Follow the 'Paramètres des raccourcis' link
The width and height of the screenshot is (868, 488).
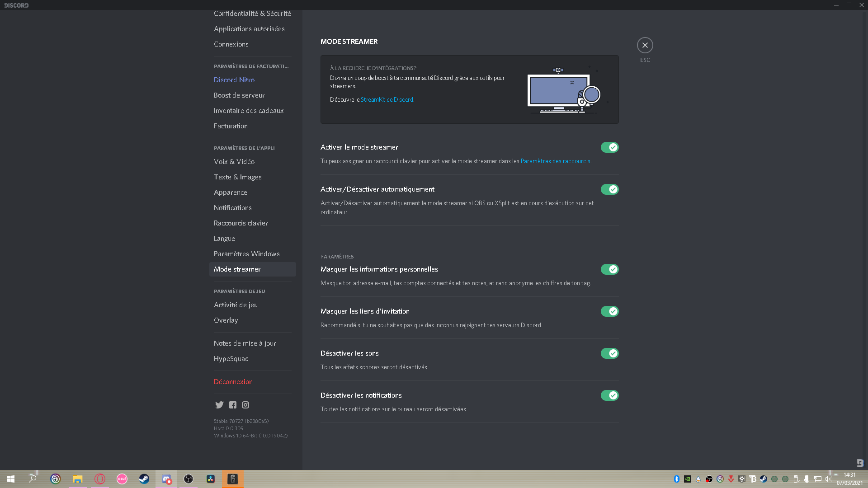pyautogui.click(x=556, y=161)
